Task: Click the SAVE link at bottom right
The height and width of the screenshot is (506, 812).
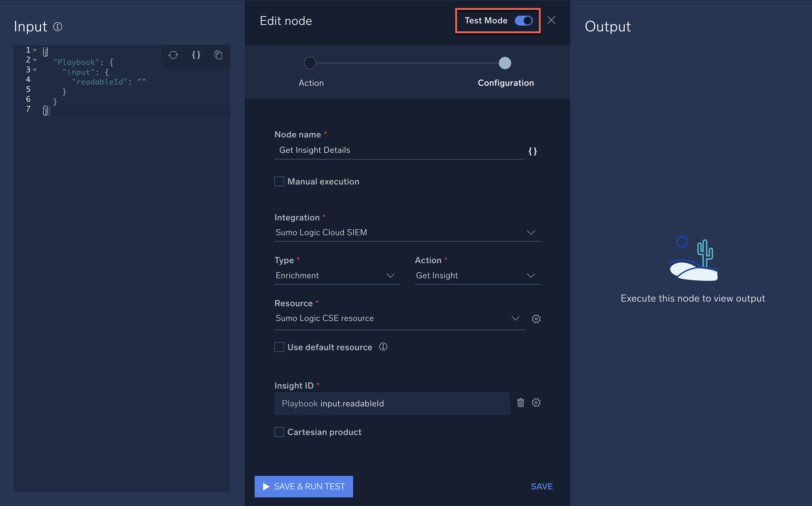Action: 541,486
